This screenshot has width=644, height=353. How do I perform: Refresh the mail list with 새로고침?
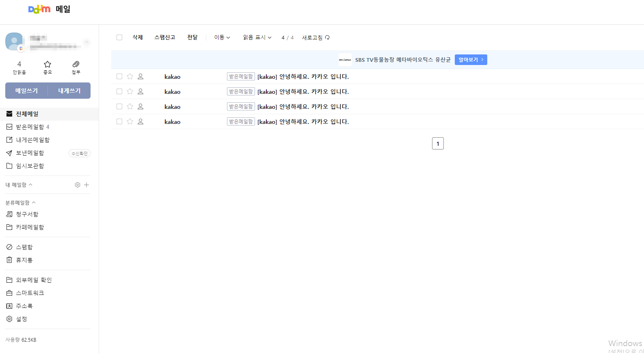tap(316, 38)
